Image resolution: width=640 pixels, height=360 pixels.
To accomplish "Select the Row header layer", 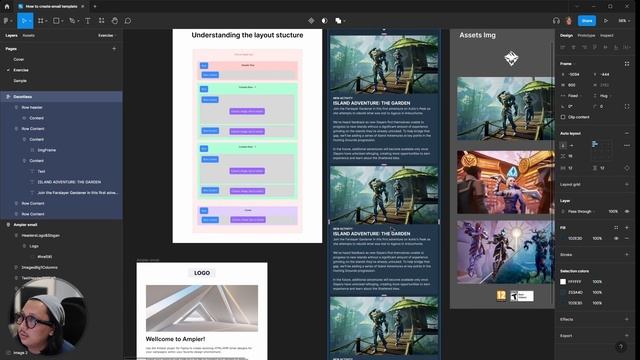I will (x=61, y=107).
